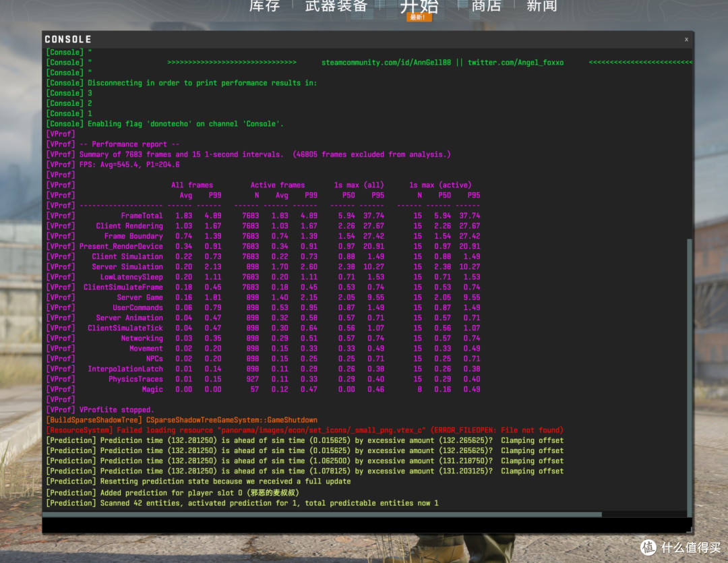Click the Client Rendering row label
728x563 pixels.
pos(129,227)
